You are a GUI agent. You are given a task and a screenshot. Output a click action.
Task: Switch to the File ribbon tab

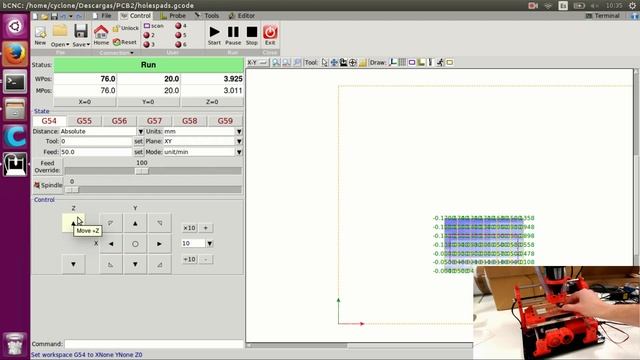click(102, 16)
